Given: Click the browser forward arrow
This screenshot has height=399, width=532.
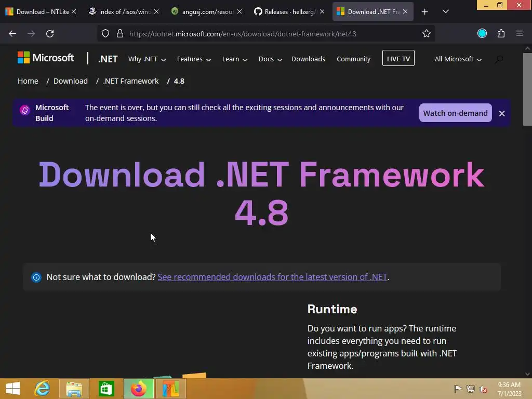Looking at the screenshot, I should (x=31, y=34).
